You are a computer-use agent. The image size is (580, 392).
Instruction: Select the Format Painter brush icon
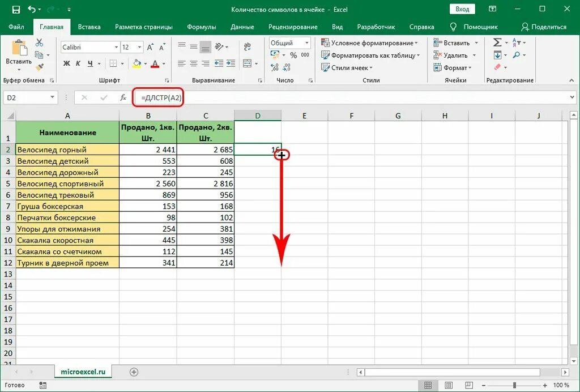(x=39, y=67)
